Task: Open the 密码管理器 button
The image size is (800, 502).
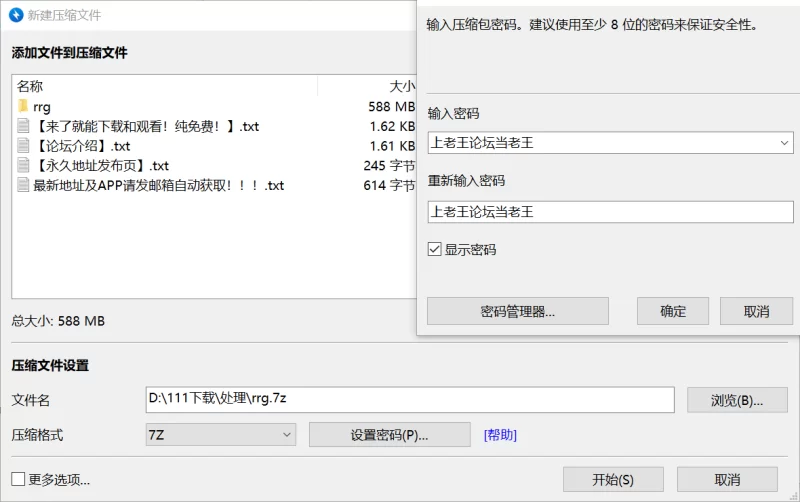Action: (x=517, y=311)
